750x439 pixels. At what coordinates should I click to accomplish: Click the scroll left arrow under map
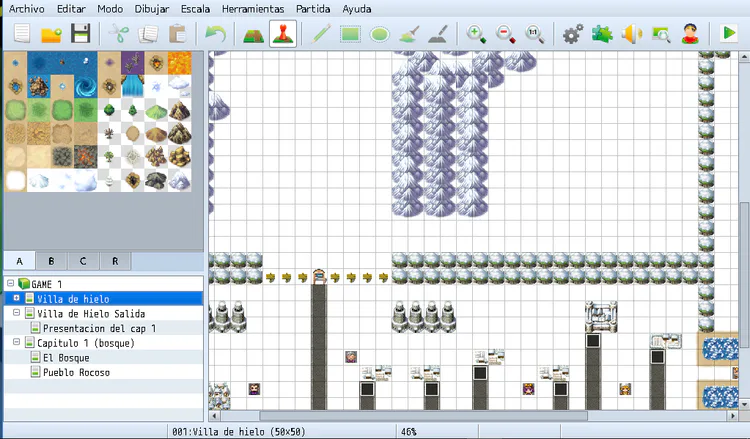(214, 416)
